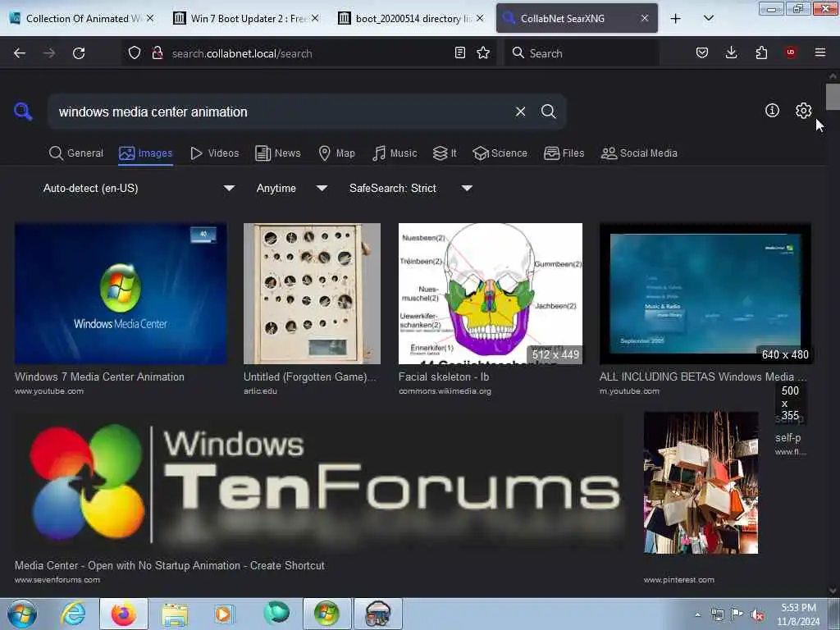The height and width of the screenshot is (630, 840).
Task: List all tabs with the chevron
Action: 708,19
